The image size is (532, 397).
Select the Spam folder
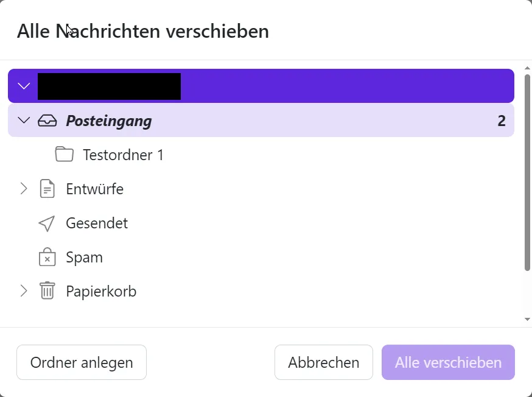point(84,257)
